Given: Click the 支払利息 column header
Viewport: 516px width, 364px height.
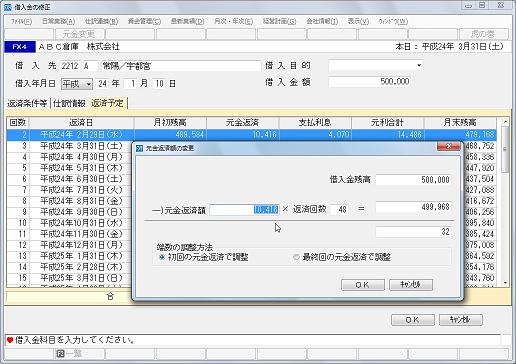Looking at the screenshot, I should click(315, 123).
